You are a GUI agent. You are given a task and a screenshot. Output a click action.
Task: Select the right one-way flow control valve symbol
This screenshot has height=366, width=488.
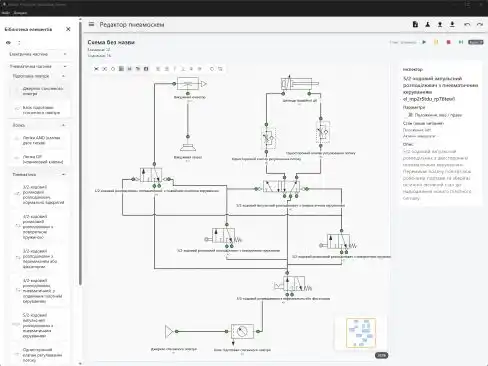click(x=323, y=132)
